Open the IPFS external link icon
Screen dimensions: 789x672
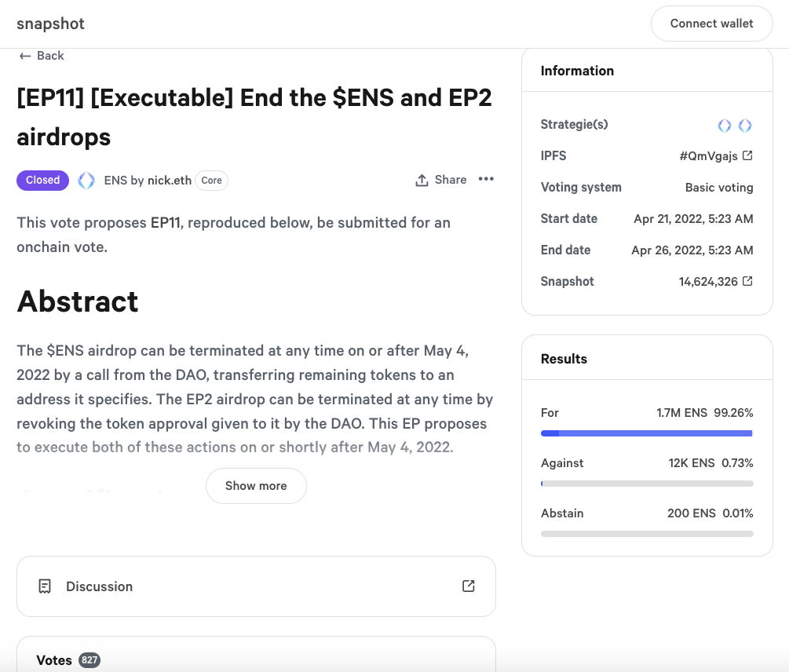click(x=747, y=155)
